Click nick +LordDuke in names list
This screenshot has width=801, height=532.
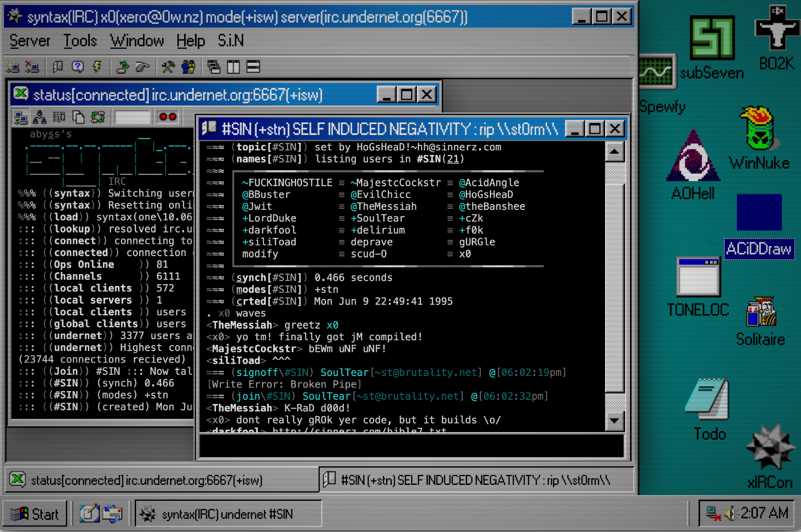[x=269, y=218]
